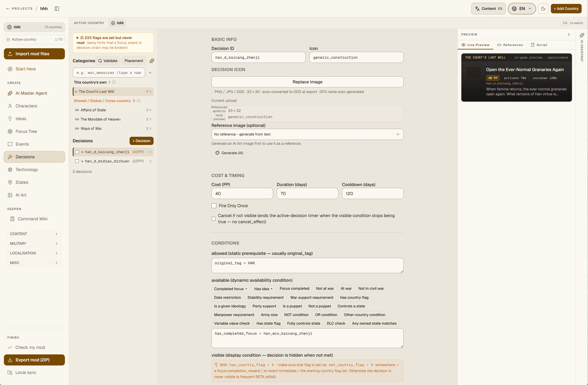Add Stability requirement condition
Screen dimensions: 588x385
pos(265,298)
